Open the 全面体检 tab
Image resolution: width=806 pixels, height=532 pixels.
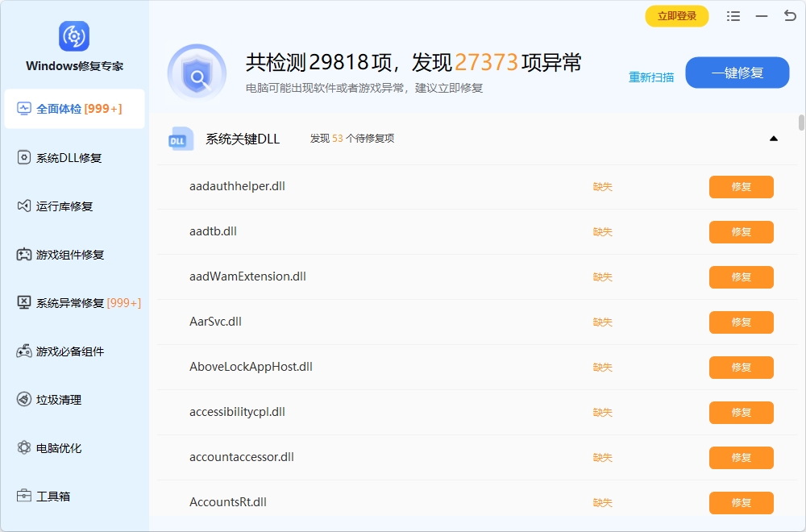74,109
